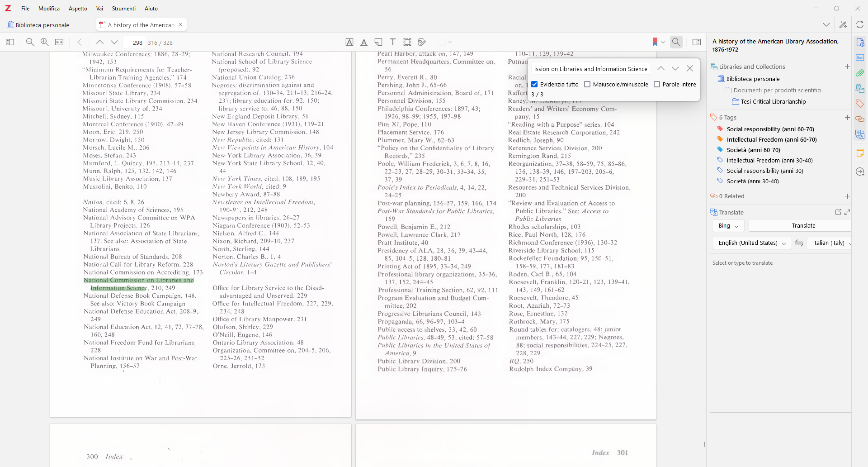Open the Strumenti menu
The height and width of the screenshot is (467, 868).
(x=124, y=8)
